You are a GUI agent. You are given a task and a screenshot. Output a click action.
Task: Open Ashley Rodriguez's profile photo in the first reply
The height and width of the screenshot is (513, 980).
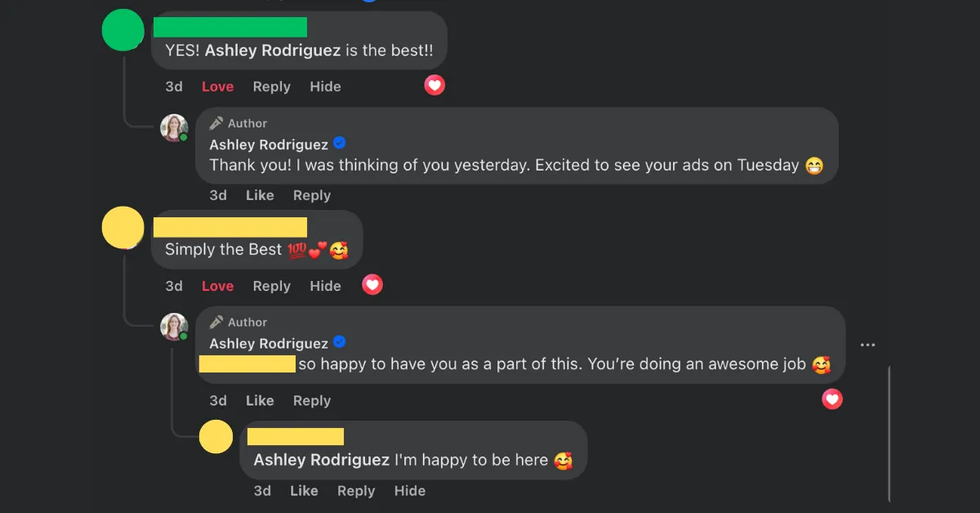point(174,127)
